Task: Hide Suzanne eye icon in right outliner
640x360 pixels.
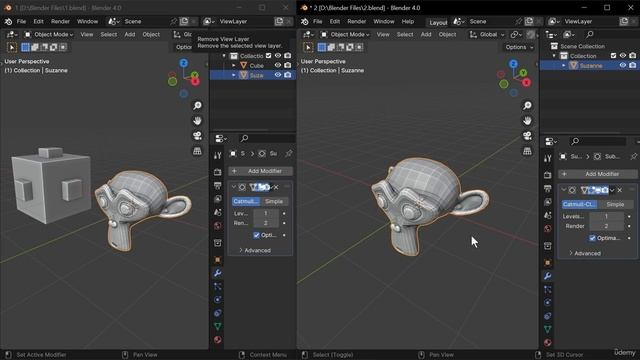Action: click(x=623, y=65)
